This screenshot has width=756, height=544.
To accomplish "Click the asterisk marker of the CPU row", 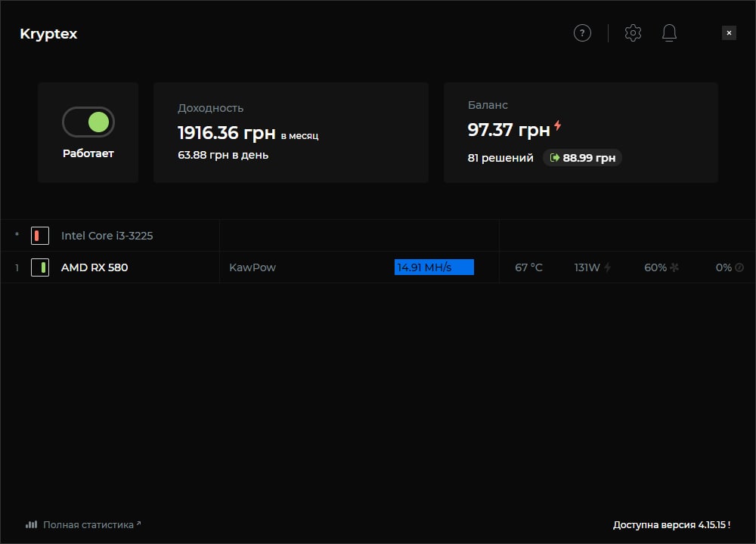I will (17, 235).
